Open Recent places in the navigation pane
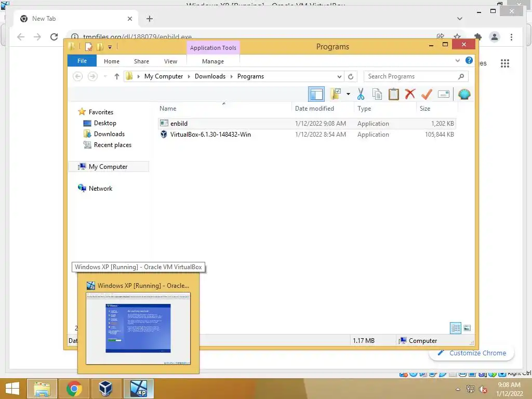Image resolution: width=532 pixels, height=399 pixels. (112, 145)
